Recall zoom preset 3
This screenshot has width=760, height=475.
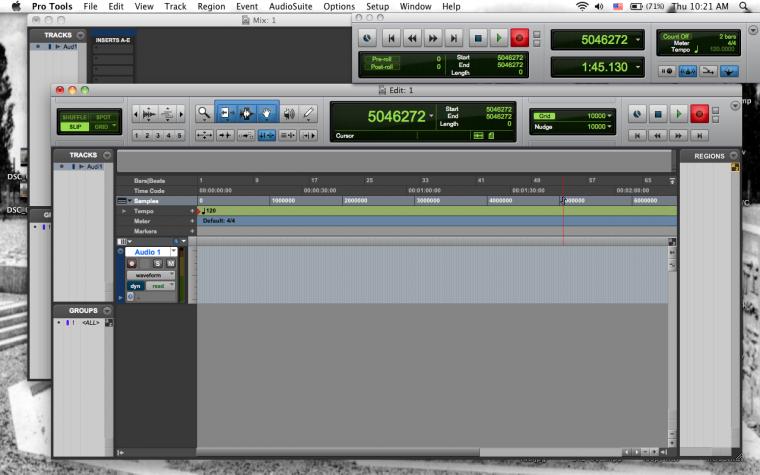click(x=158, y=136)
